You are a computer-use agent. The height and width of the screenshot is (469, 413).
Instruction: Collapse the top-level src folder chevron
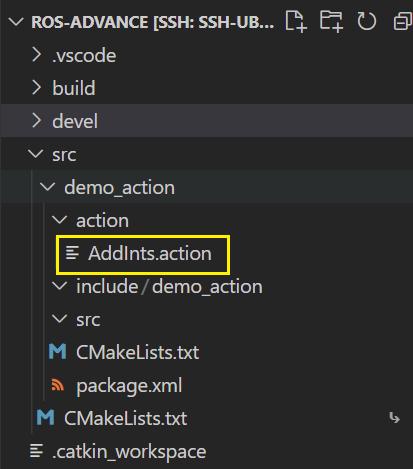(36, 154)
